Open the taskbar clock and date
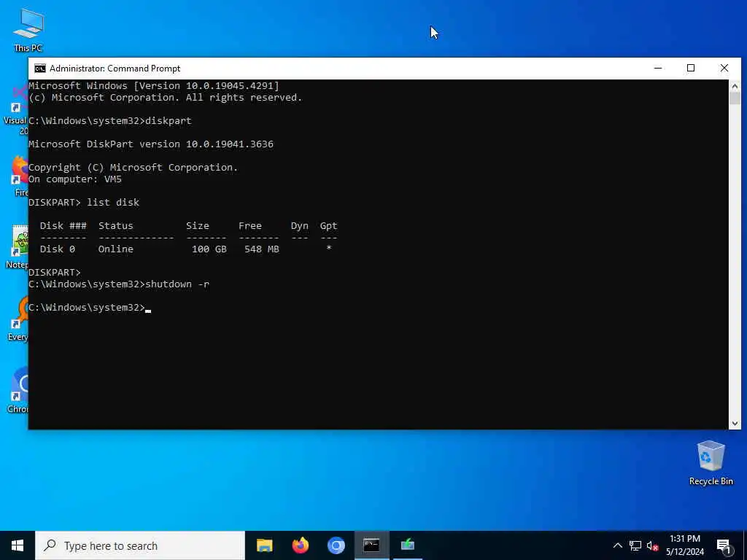The image size is (747, 560). (685, 545)
